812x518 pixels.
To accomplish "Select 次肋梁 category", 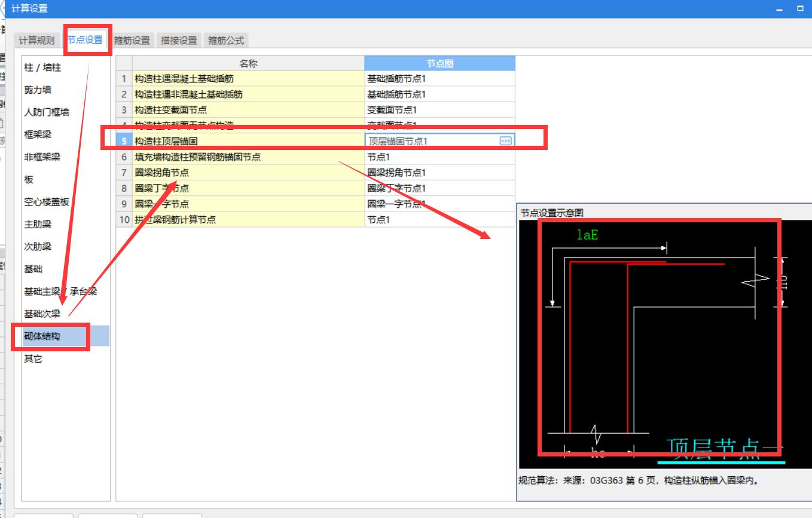I will [66, 247].
